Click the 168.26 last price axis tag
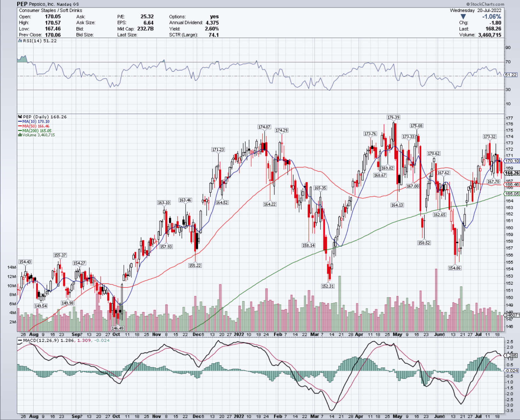This screenshot has width=520, height=420. (512, 173)
